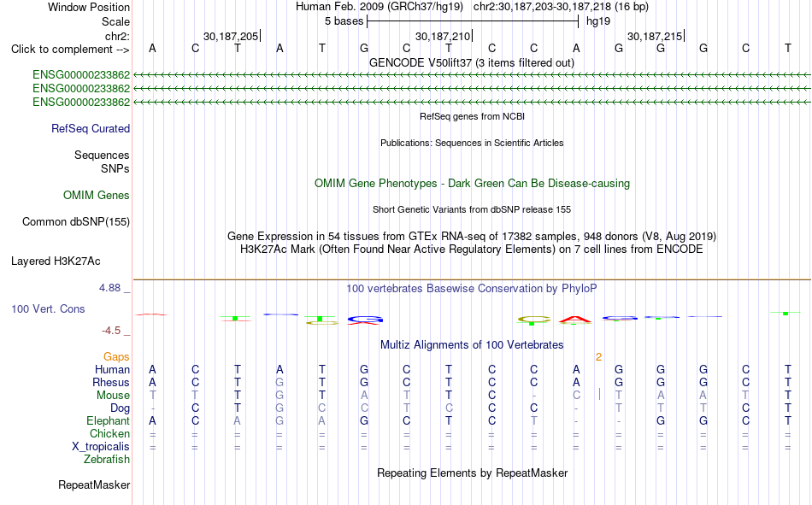Screen dimensions: 812x505
Task: Click the OMIM Gene Phenotypes track title
Action: 472,184
